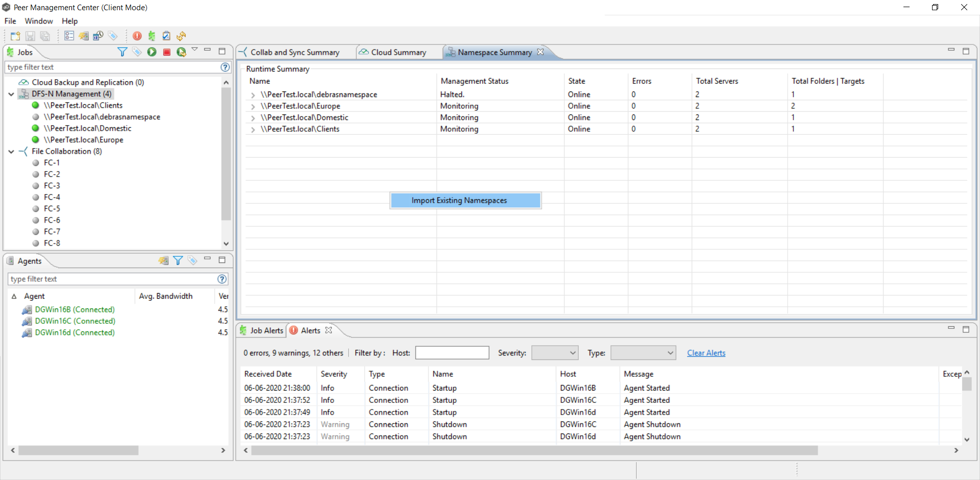980x480 pixels.
Task: Click the Save icon in main toolbar
Action: [30, 36]
